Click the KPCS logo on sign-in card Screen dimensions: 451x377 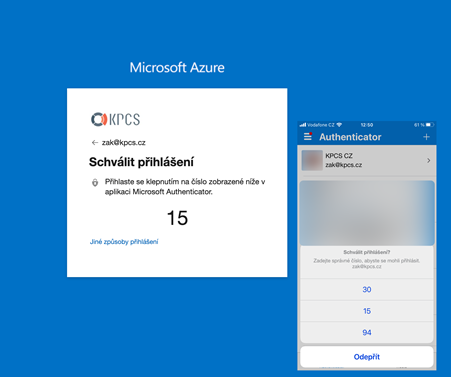click(x=115, y=119)
